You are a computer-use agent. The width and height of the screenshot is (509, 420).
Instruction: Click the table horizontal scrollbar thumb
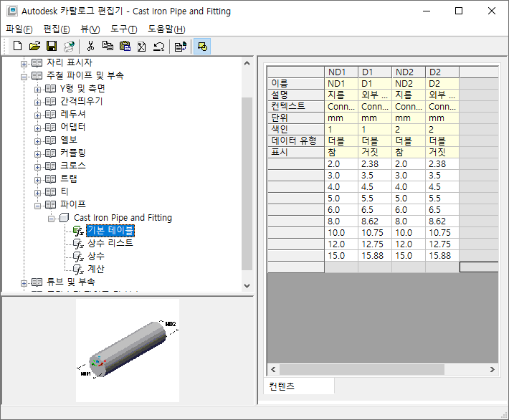362,369
